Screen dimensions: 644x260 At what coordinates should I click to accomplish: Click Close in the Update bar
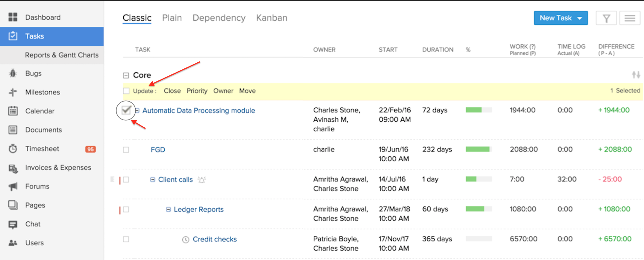point(172,91)
